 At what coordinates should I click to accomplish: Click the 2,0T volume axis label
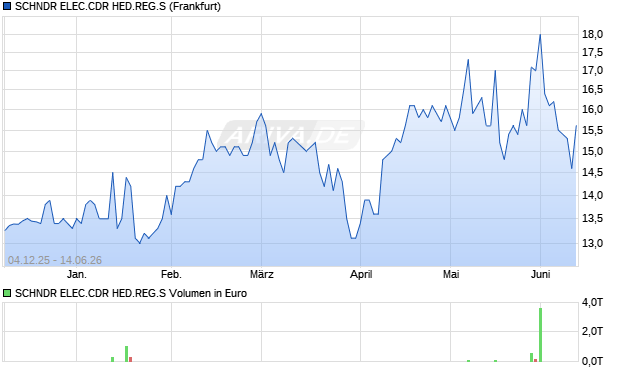[x=592, y=331]
